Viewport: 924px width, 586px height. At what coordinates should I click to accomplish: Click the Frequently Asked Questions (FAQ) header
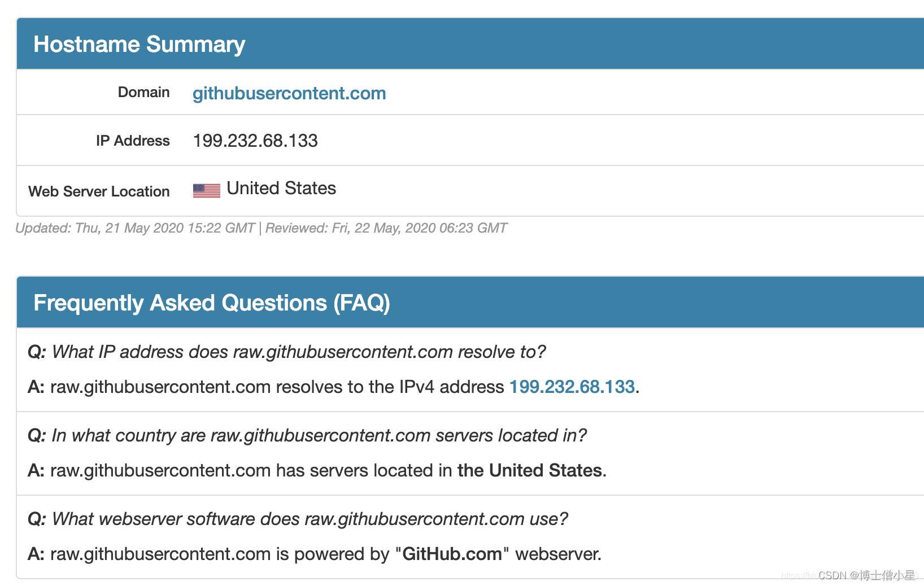(x=212, y=303)
